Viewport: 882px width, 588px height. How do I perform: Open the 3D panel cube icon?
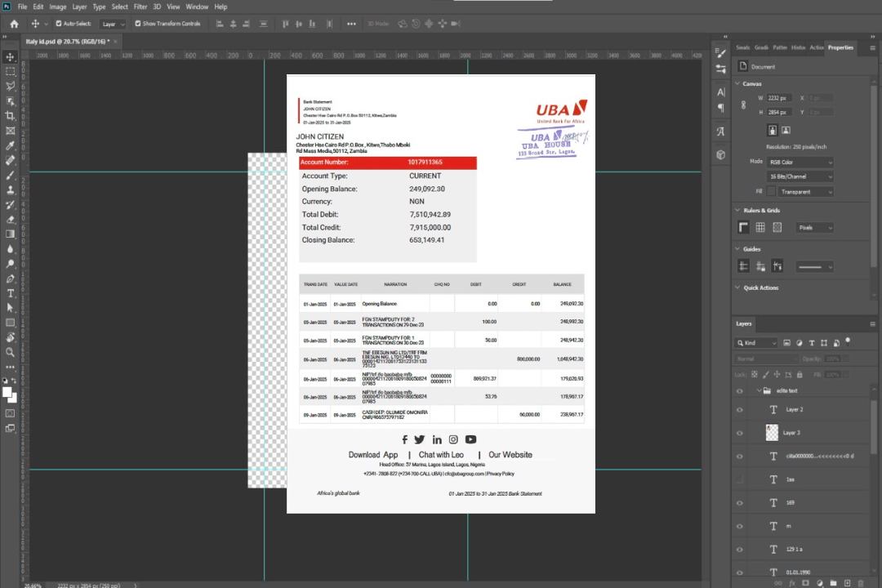[x=721, y=154]
